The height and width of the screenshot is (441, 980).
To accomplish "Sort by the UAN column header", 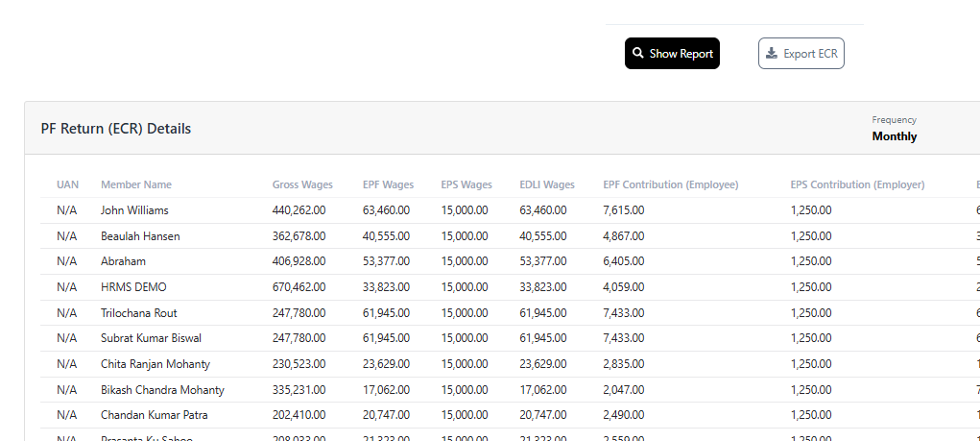I will 67,184.
